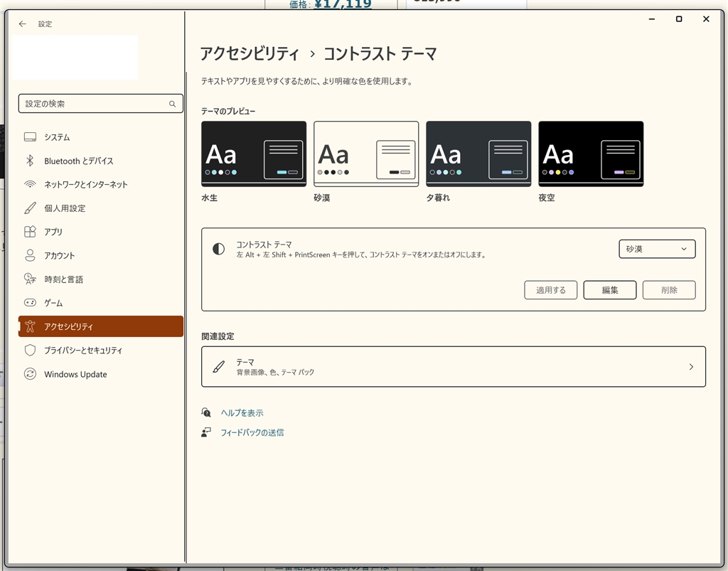
Task: Click the Wi-Fi network icon
Action: [30, 184]
